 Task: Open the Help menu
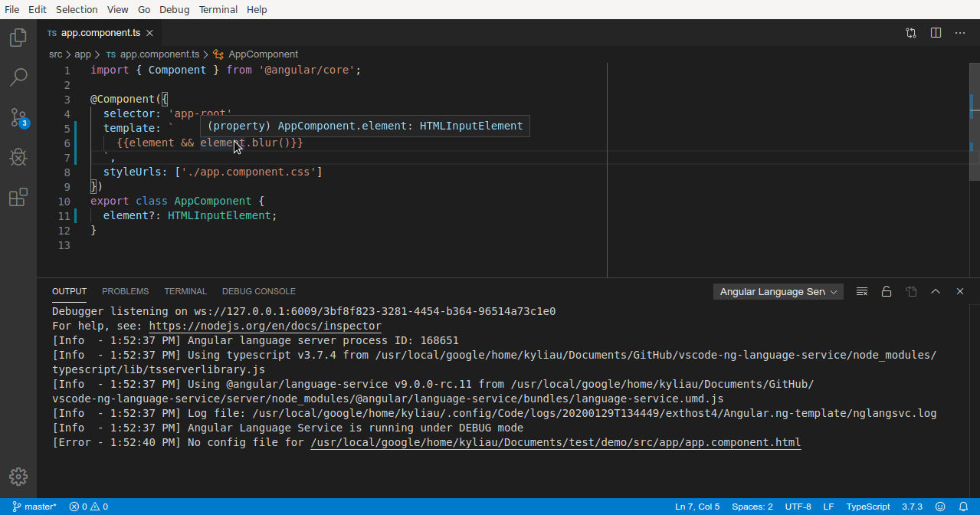257,9
